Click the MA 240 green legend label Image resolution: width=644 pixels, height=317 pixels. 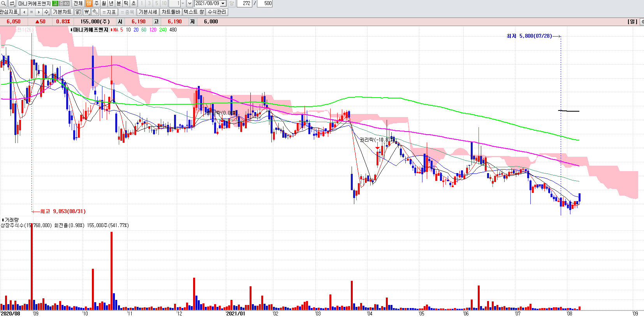tap(163, 30)
